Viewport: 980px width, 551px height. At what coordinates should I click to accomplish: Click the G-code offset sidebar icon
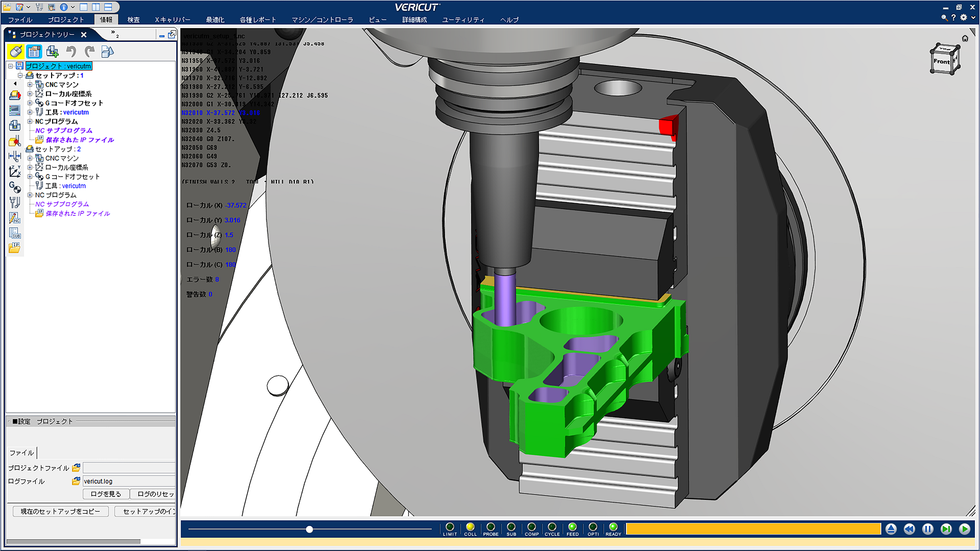[15, 187]
